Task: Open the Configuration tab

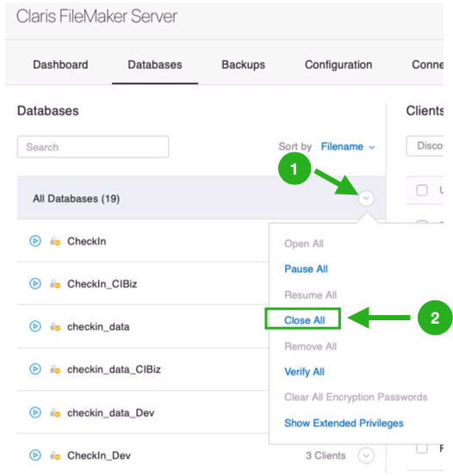Action: [x=338, y=65]
